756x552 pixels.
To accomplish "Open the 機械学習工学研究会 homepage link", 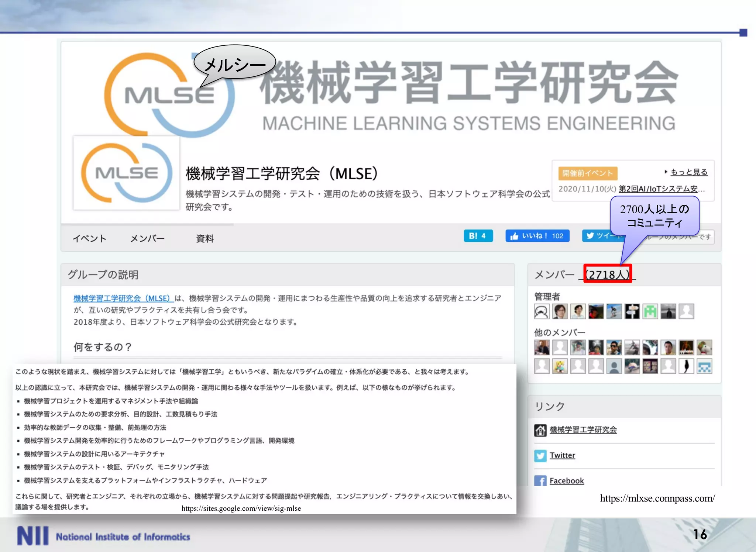I will (583, 430).
